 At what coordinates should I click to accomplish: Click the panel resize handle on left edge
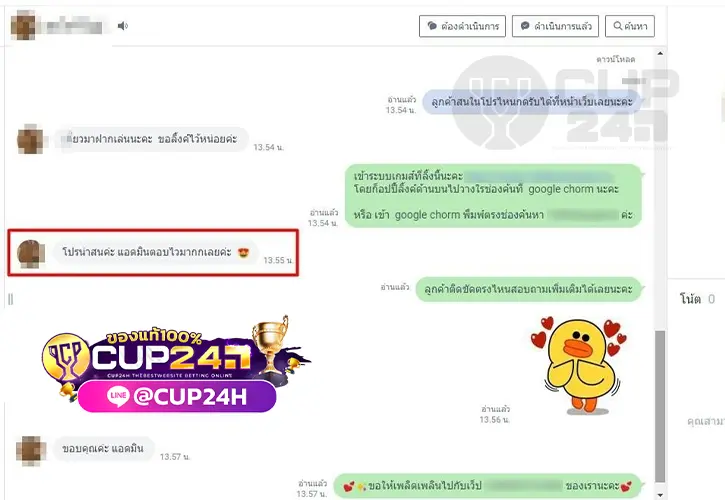click(11, 299)
